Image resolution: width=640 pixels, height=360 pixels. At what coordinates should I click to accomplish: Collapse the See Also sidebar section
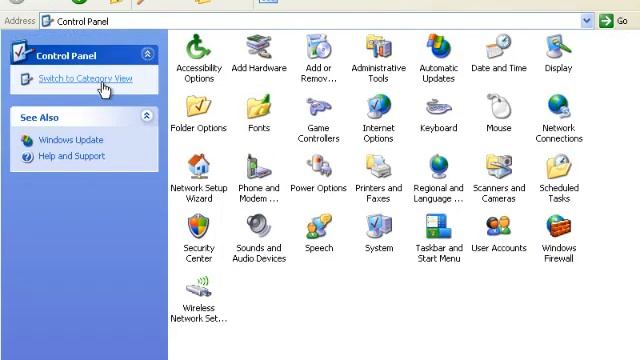(x=147, y=116)
